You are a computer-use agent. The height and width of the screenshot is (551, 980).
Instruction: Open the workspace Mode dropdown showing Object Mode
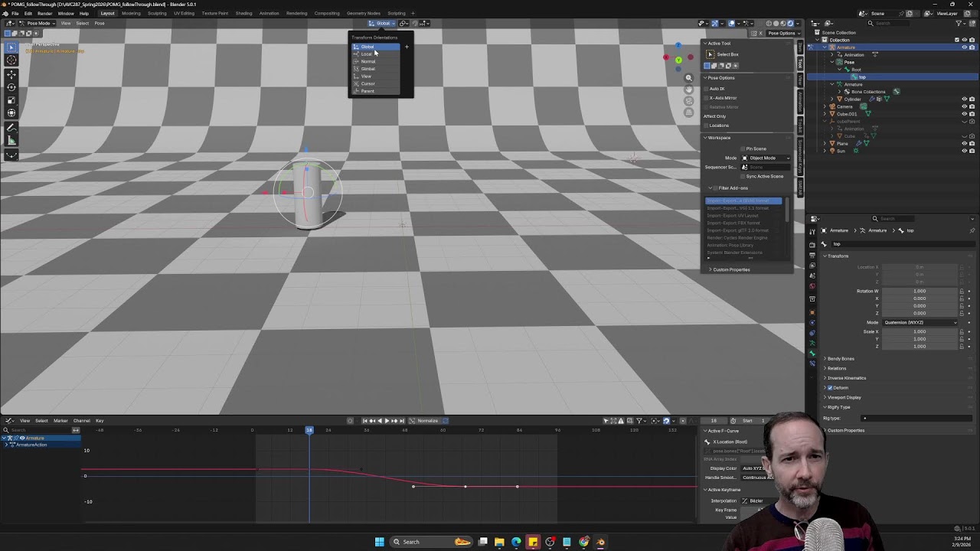766,158
